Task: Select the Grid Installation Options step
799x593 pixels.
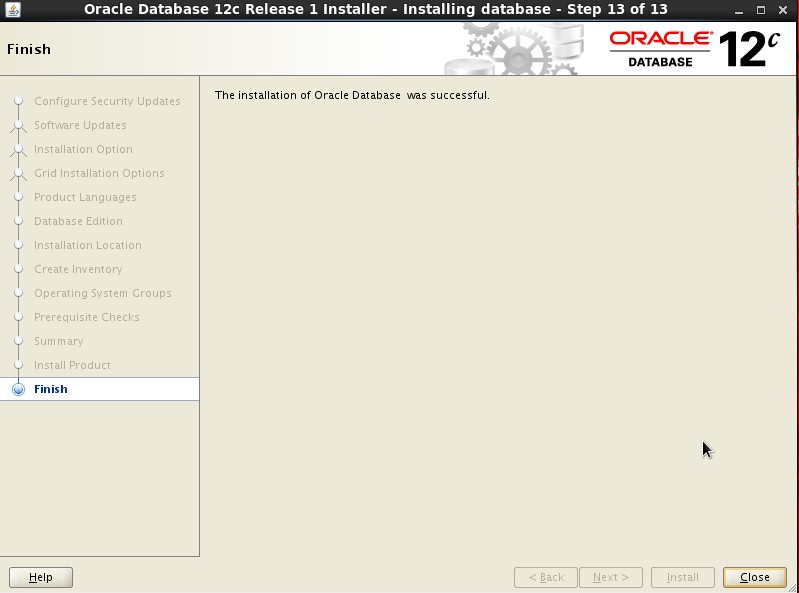Action: click(x=99, y=174)
